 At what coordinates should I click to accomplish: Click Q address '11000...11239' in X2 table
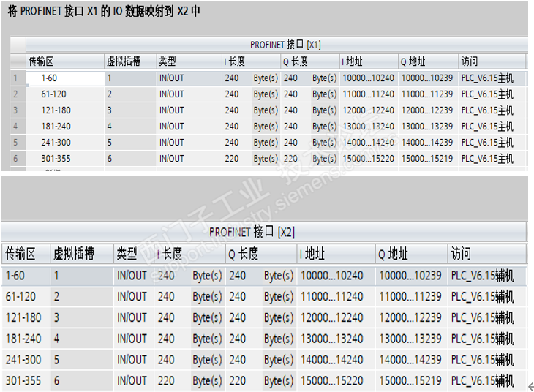point(410,297)
